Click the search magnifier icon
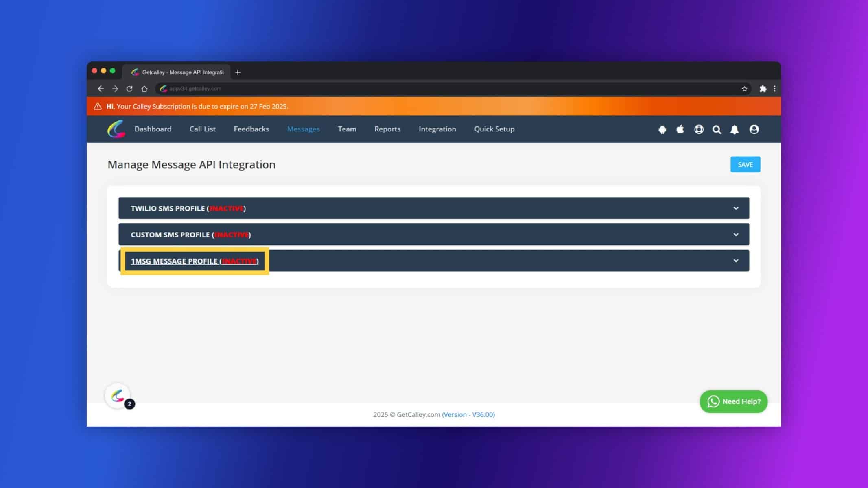The height and width of the screenshot is (488, 868). click(x=717, y=129)
